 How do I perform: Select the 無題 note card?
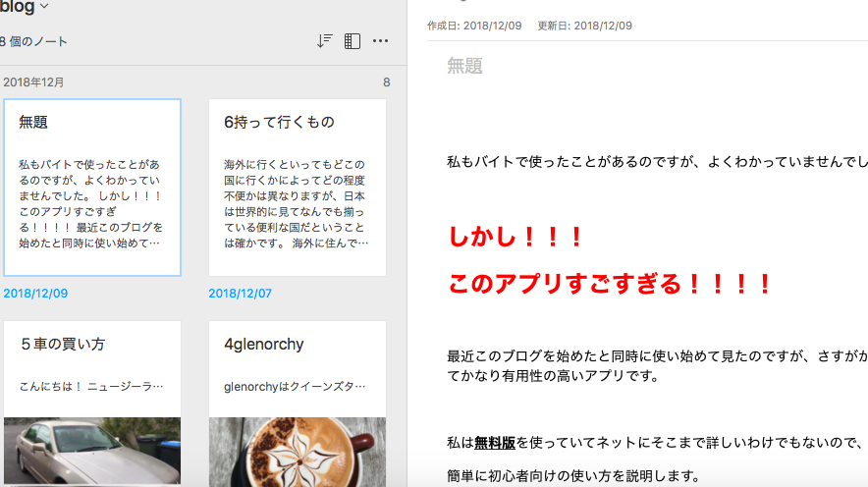tap(92, 188)
